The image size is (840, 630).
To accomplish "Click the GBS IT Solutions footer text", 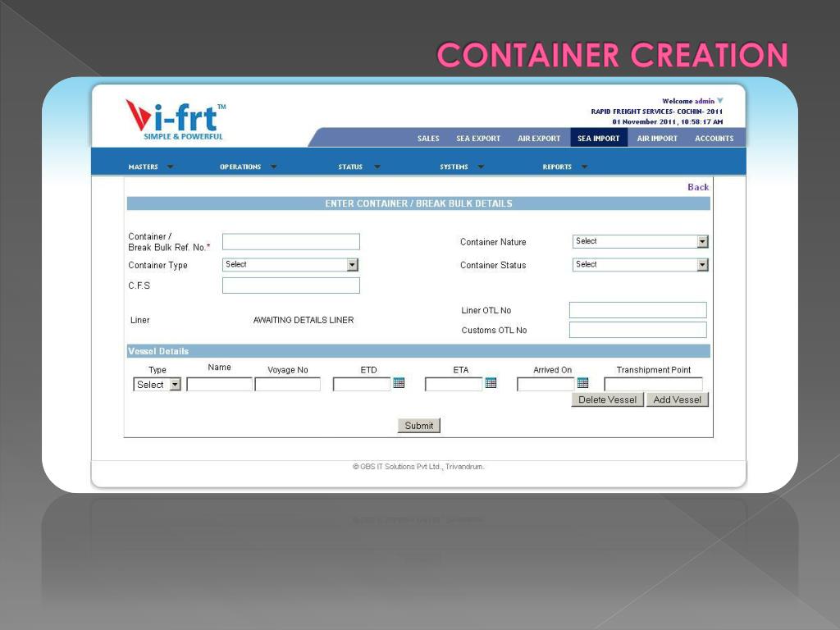I will (x=418, y=467).
